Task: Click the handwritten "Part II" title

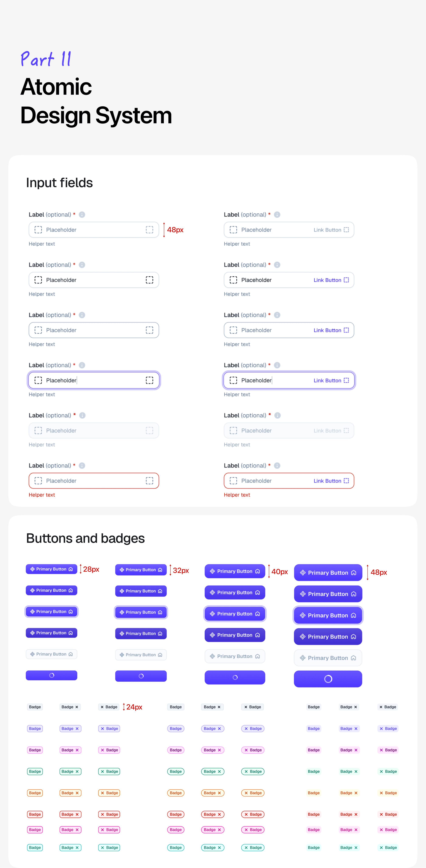Action: click(46, 59)
